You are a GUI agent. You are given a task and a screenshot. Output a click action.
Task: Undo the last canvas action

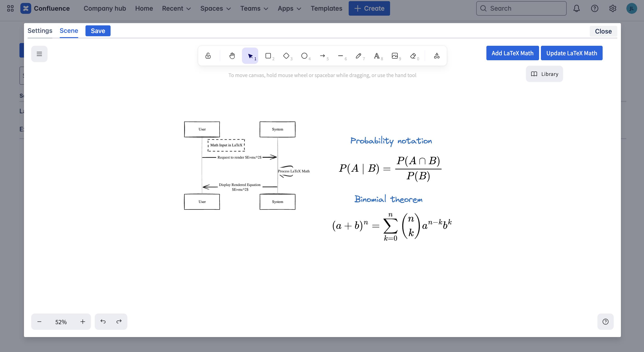[x=103, y=321]
